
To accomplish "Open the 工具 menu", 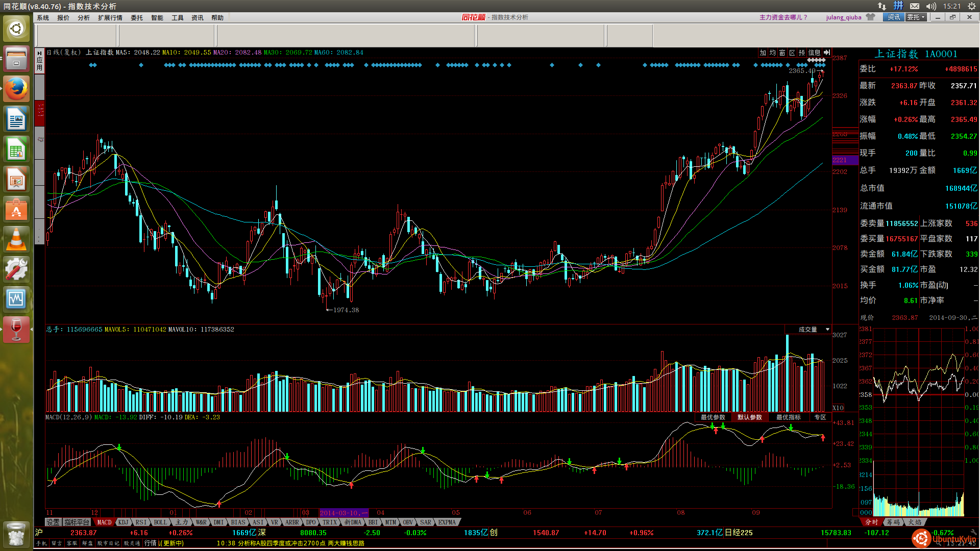I will point(178,18).
